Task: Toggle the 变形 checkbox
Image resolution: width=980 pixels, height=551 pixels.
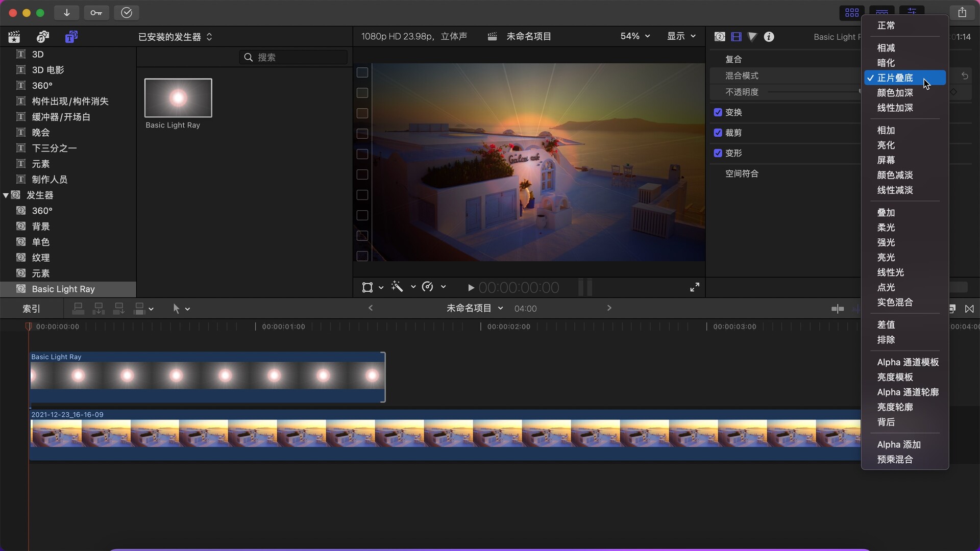Action: (x=718, y=153)
